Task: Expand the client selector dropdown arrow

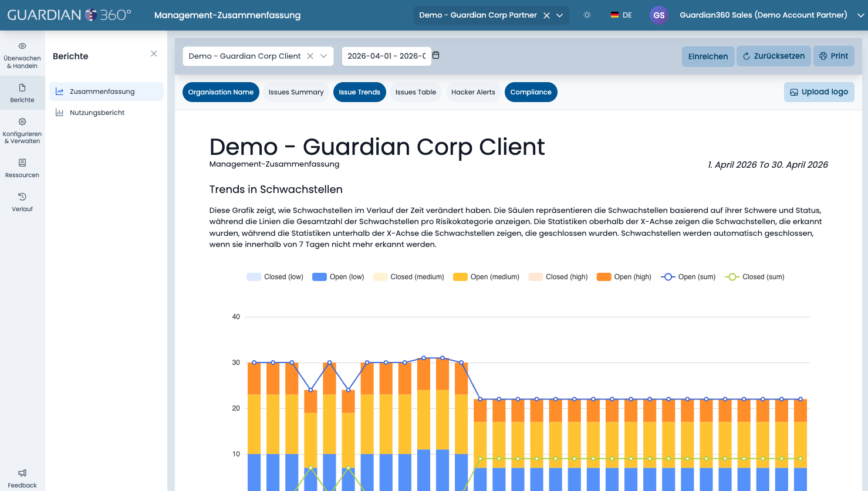Action: (323, 56)
